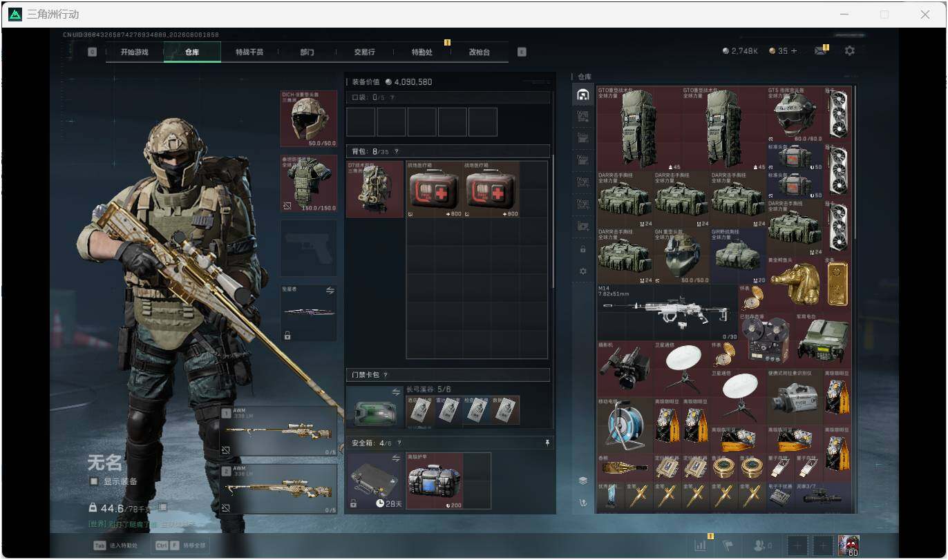Pin the 安全箱 section with the pin icon
948x560 pixels.
click(547, 443)
